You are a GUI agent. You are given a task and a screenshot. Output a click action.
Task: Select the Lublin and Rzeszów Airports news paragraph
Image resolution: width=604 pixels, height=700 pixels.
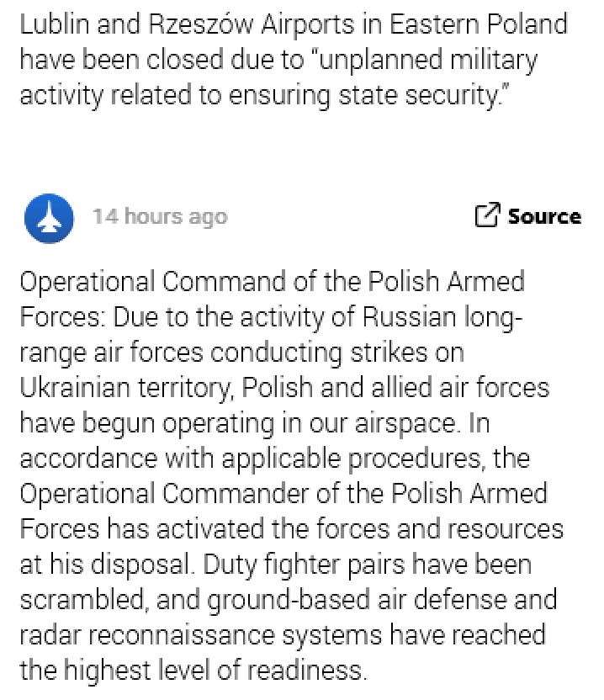[x=294, y=60]
